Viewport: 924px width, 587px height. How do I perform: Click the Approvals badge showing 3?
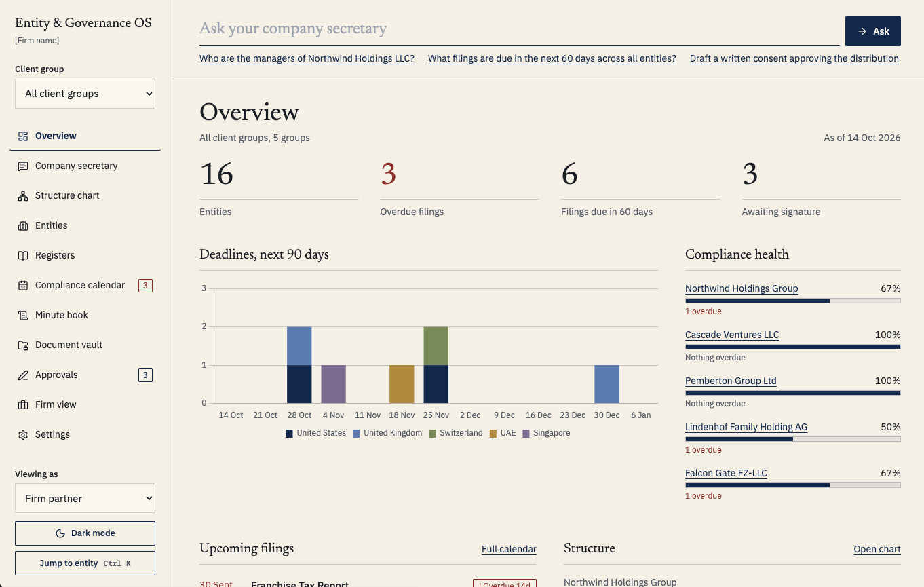(x=145, y=375)
